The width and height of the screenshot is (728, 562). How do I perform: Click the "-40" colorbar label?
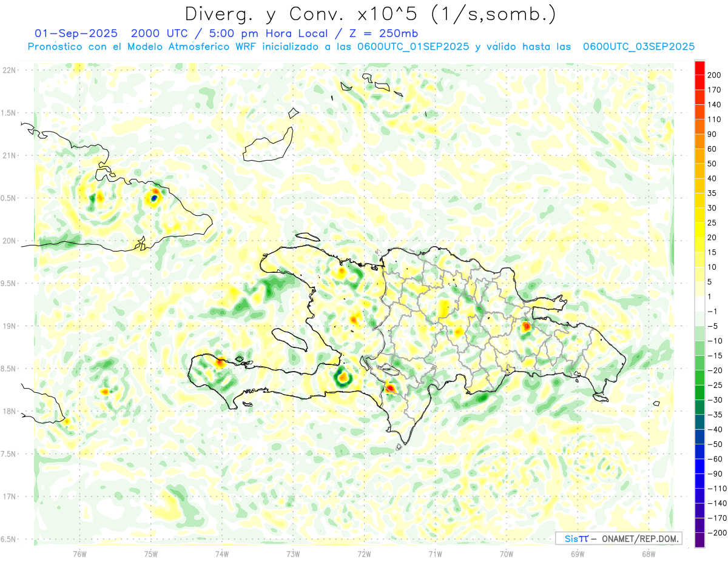click(716, 429)
